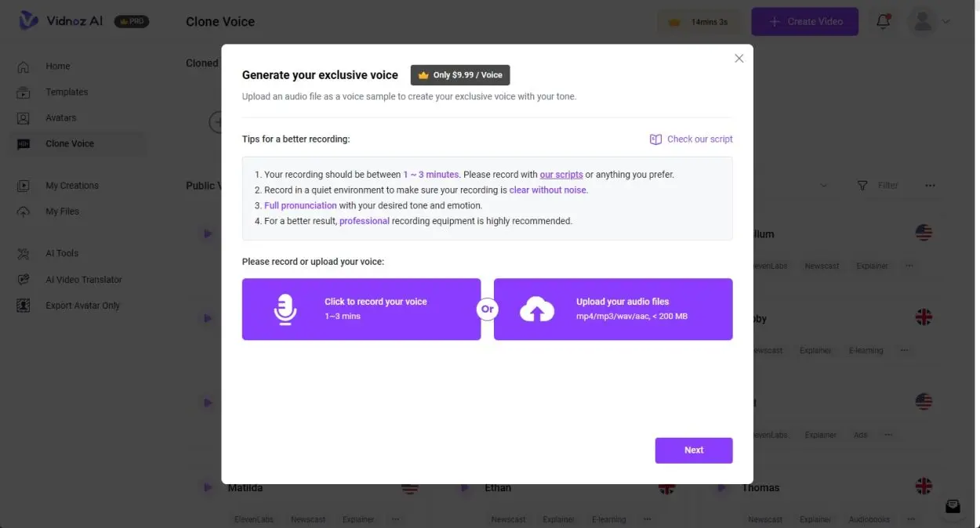Viewport: 980px width, 528px height.
Task: Select the Templates icon in the sidebar
Action: pos(24,92)
